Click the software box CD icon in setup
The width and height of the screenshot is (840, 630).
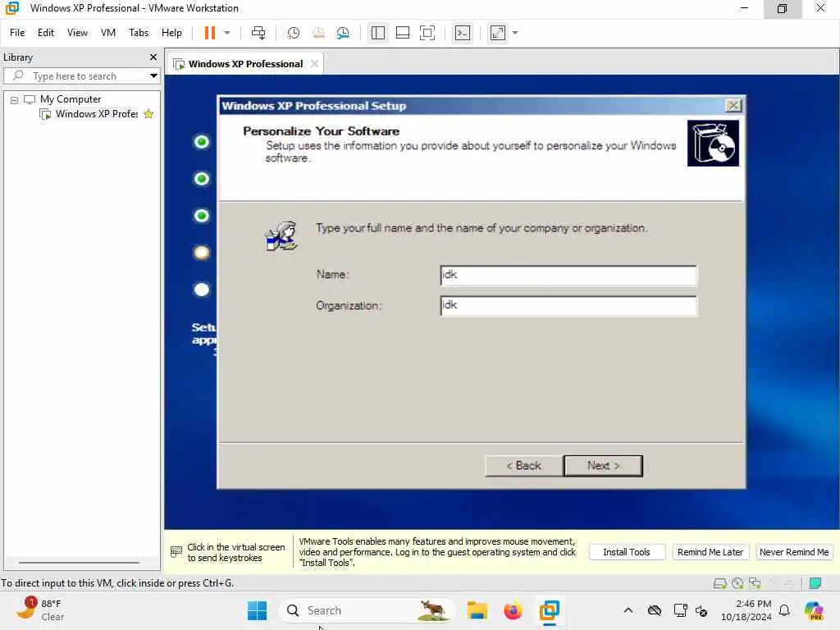(x=713, y=143)
